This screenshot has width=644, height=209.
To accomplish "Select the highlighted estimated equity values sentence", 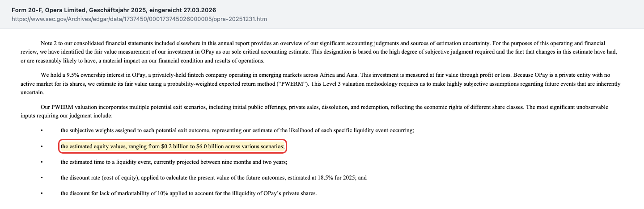I will click(173, 146).
